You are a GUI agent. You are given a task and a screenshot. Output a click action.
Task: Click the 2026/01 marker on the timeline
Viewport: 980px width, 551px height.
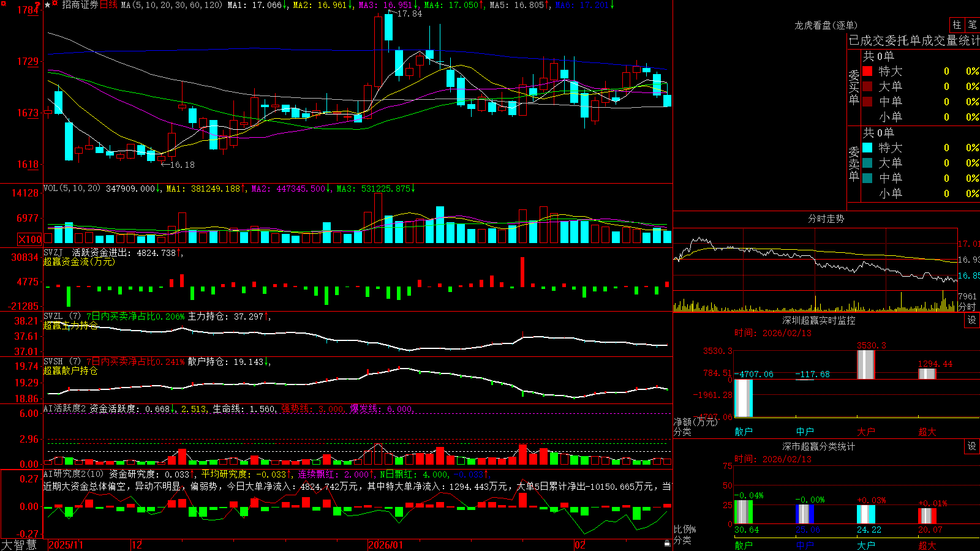pyautogui.click(x=386, y=545)
